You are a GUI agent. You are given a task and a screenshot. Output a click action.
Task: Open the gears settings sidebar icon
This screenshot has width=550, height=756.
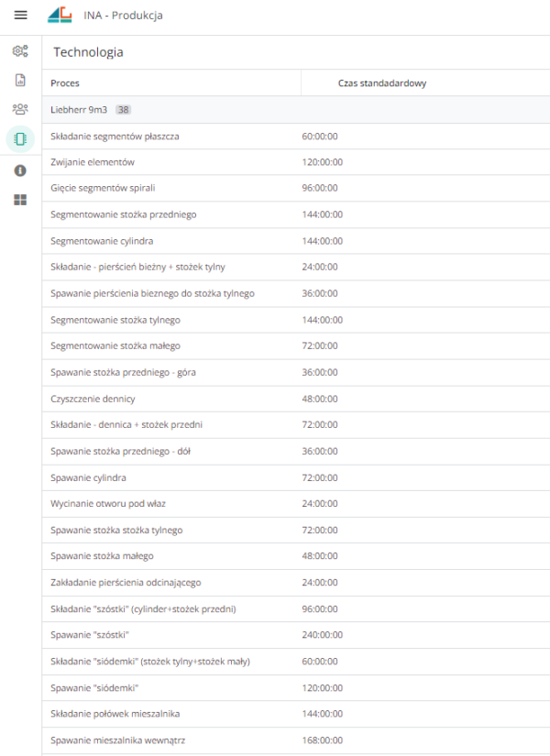(20, 51)
